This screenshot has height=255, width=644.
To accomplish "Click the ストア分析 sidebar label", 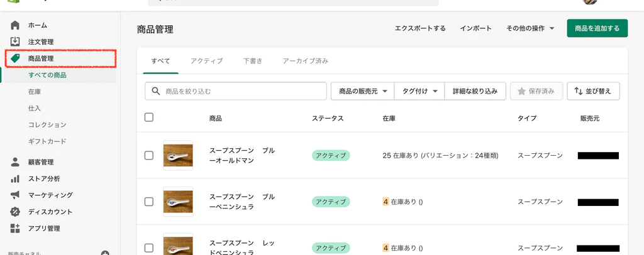I will coord(44,179).
